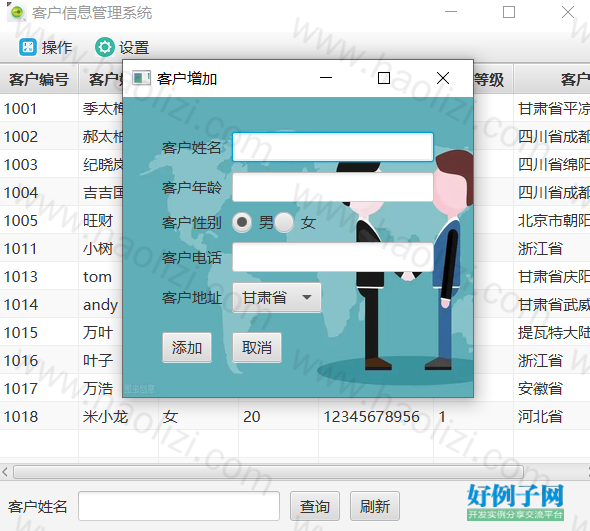Open the 设置 menu
Image resolution: width=590 pixels, height=531 pixels.
click(x=122, y=47)
